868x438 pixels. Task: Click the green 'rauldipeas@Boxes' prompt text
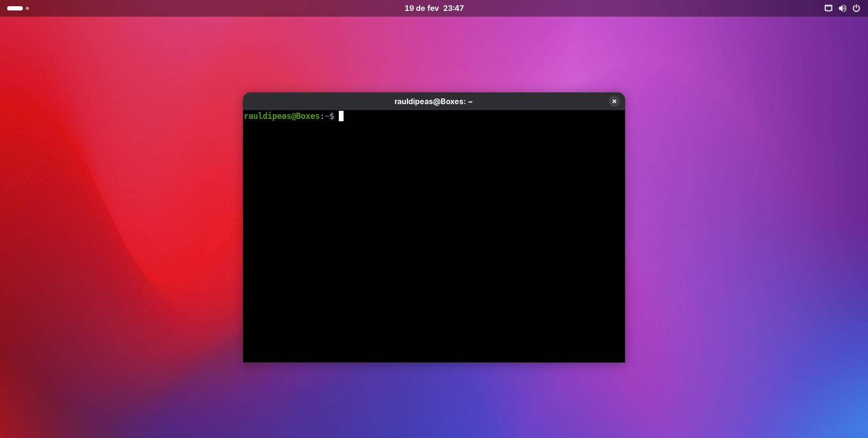(282, 116)
